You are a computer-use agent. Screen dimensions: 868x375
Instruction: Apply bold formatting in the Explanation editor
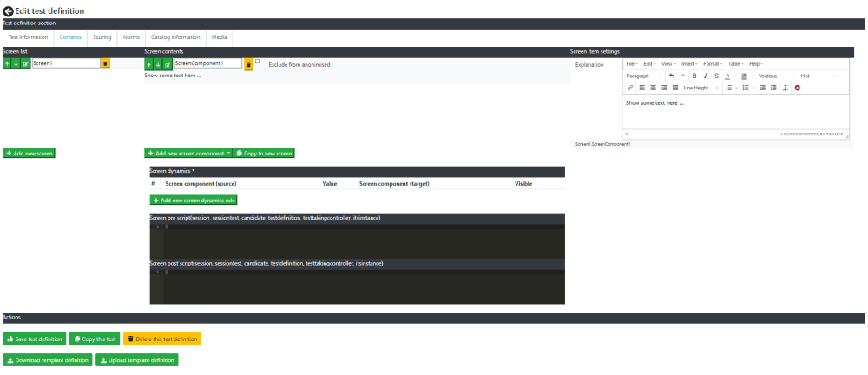coord(694,76)
